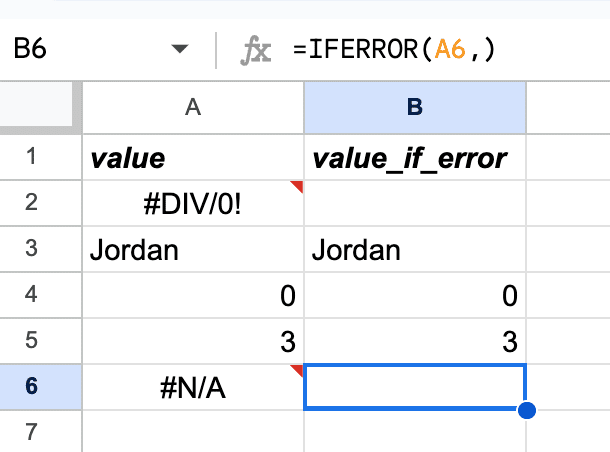Click the B6 name box field

click(80, 50)
